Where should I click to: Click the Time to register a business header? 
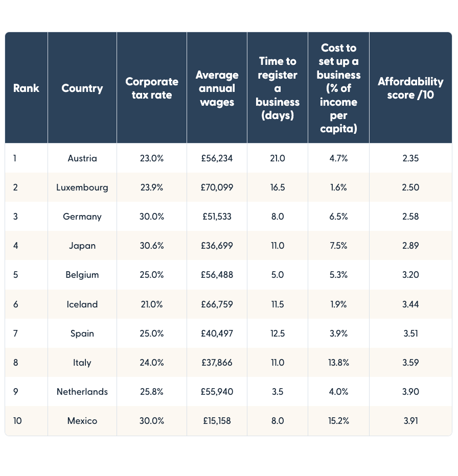[278, 88]
